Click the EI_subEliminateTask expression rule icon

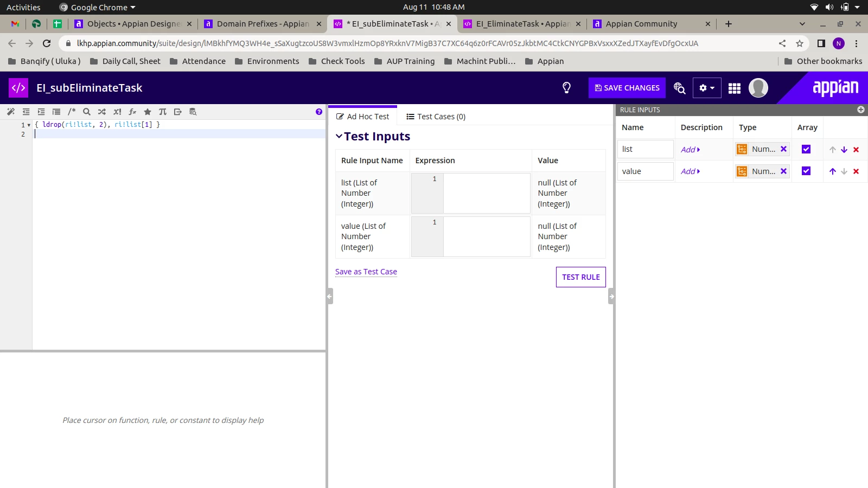tap(18, 88)
